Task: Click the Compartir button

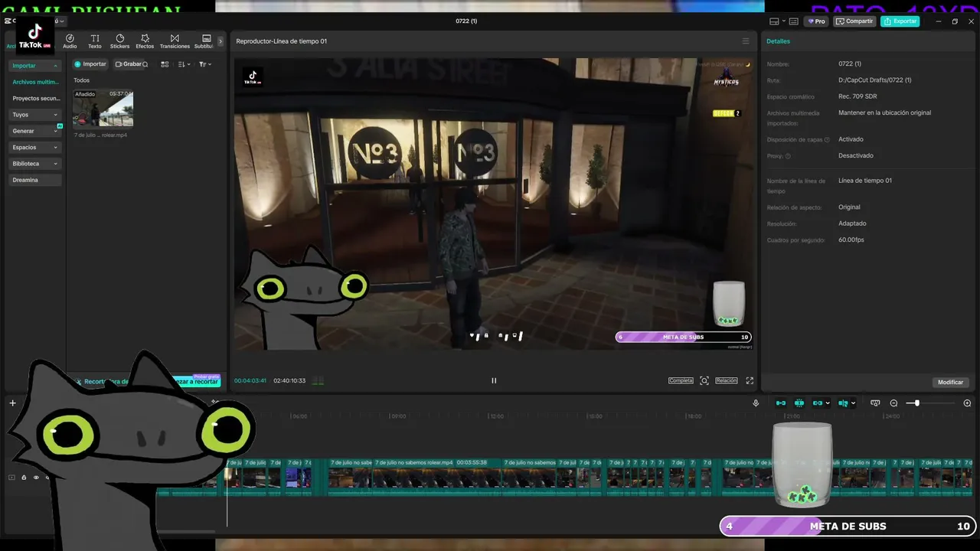Action: 854,21
